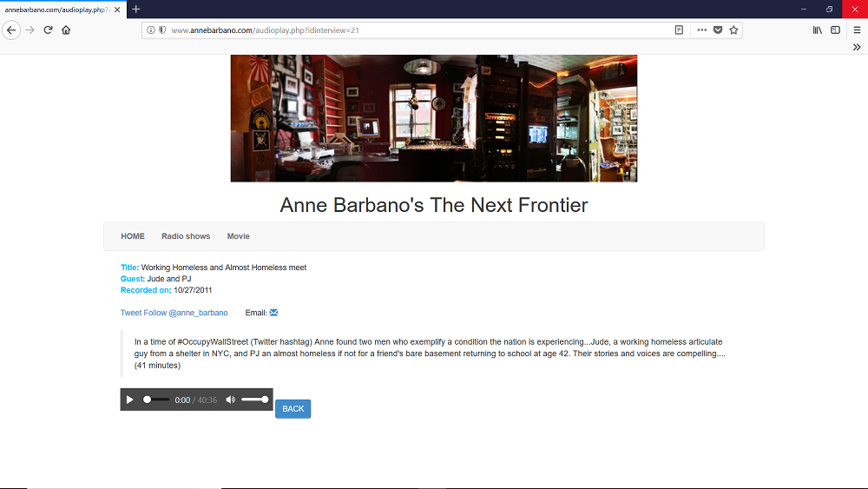Click the audio progress seek bar
868x489 pixels.
(157, 400)
